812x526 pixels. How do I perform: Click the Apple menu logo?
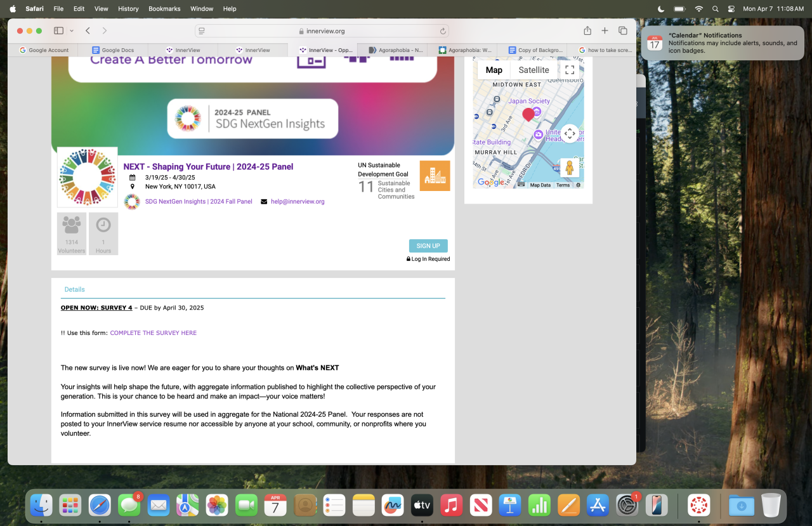(13, 9)
